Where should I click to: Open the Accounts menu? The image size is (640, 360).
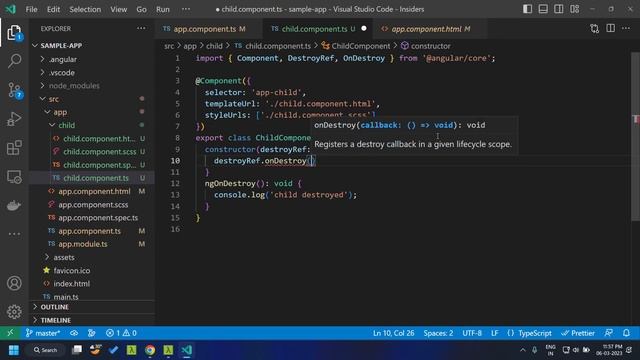click(x=14, y=283)
